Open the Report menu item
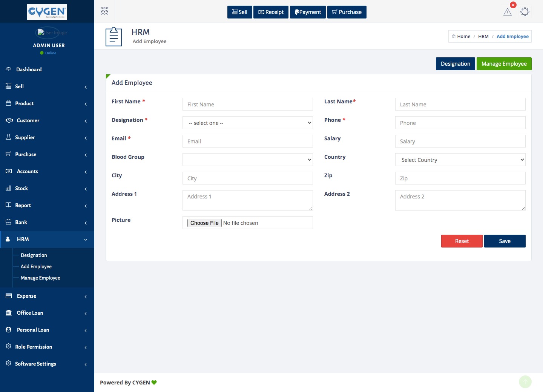Image resolution: width=543 pixels, height=392 pixels. point(47,205)
